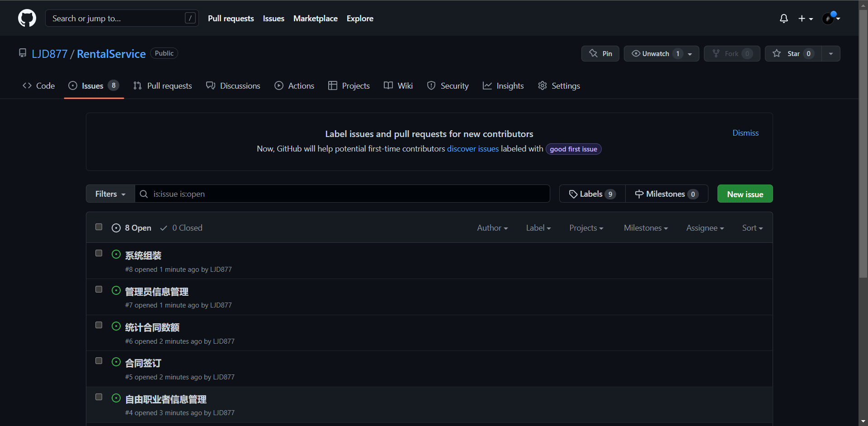Check the box for issue 管理员信息管理

pos(99,289)
